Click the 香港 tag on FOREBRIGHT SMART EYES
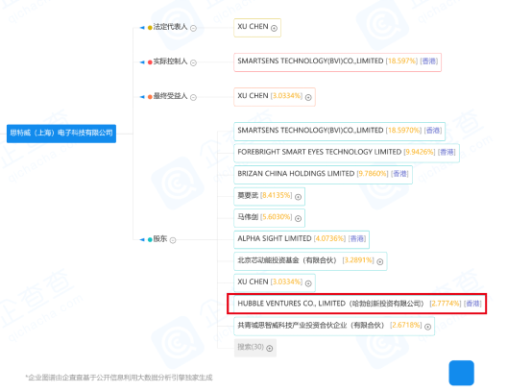 tap(447, 152)
